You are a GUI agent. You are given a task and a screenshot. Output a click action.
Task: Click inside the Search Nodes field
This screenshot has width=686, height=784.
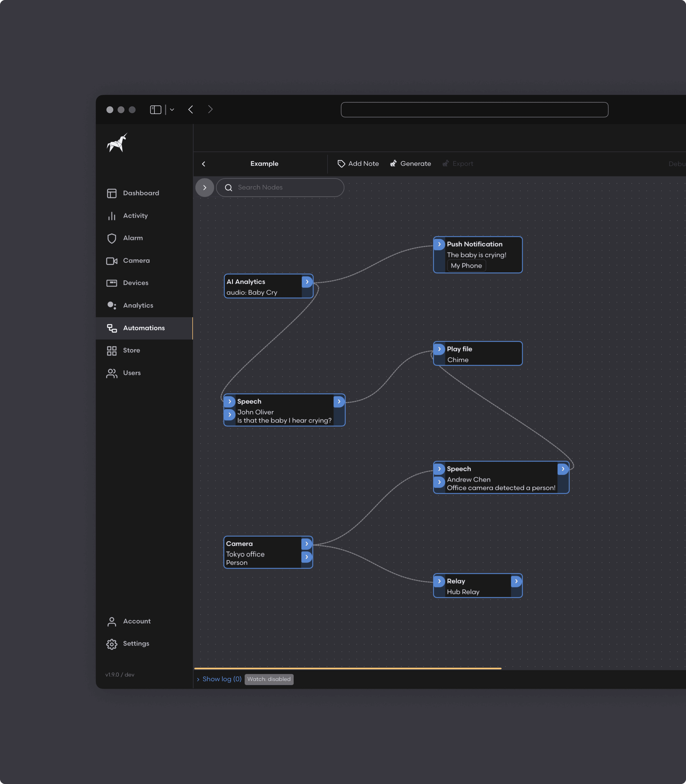pos(280,187)
